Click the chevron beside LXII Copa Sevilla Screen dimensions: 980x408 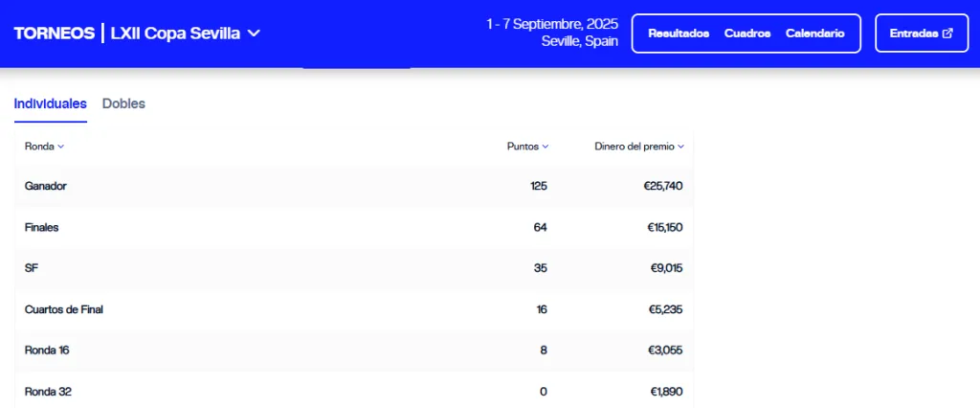[254, 34]
